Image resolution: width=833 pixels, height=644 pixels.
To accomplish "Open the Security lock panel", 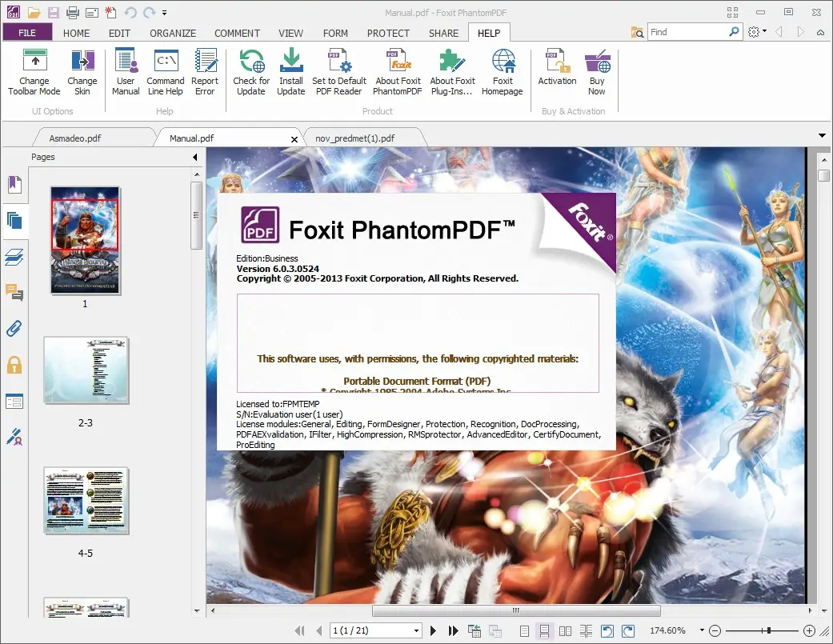I will [x=14, y=365].
